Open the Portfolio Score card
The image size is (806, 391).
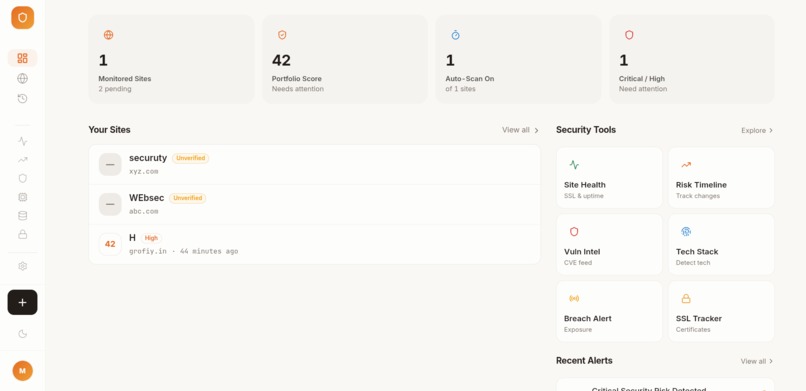tap(345, 59)
